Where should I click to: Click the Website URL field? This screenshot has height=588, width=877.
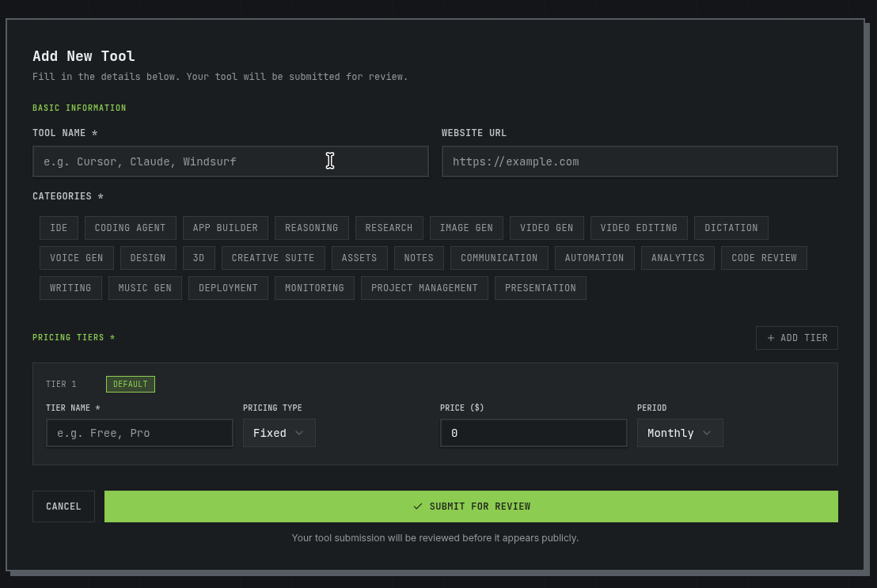tap(640, 161)
